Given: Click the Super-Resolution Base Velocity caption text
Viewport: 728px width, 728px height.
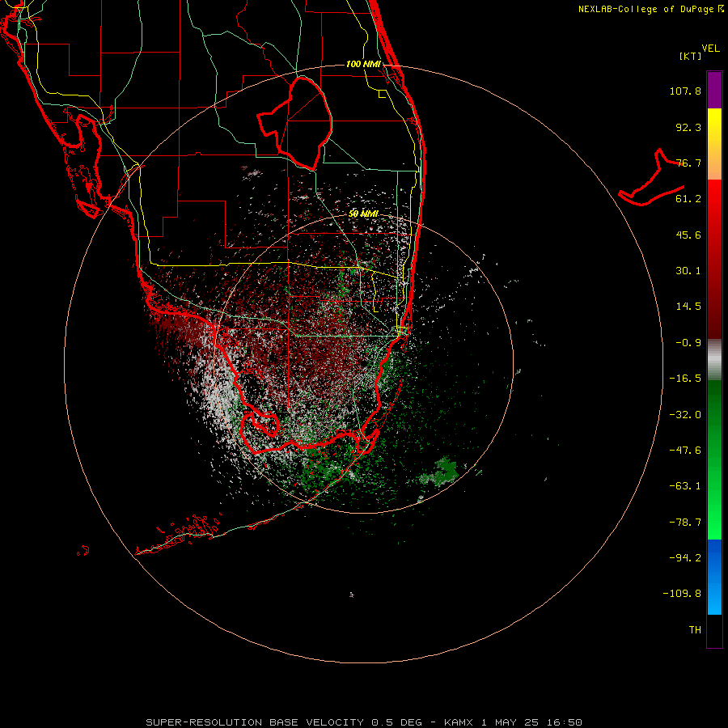Looking at the screenshot, I should [x=363, y=722].
